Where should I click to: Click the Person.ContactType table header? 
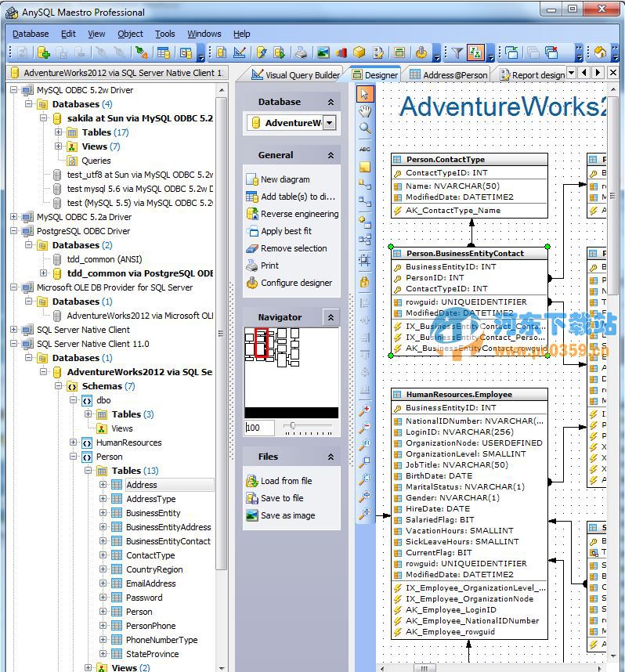[469, 160]
